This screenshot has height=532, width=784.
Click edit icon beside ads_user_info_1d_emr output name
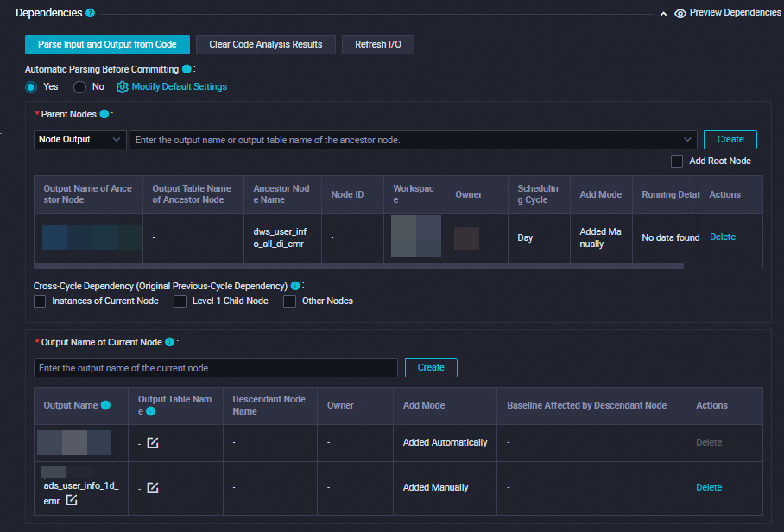click(73, 500)
